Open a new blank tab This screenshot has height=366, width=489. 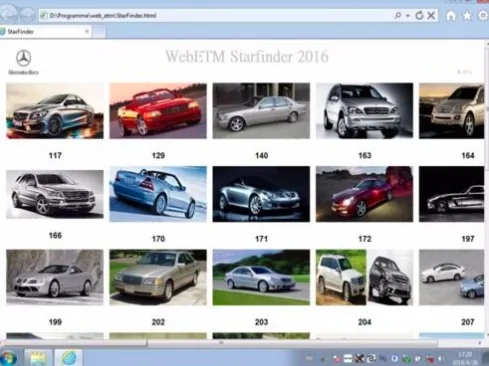99,32
